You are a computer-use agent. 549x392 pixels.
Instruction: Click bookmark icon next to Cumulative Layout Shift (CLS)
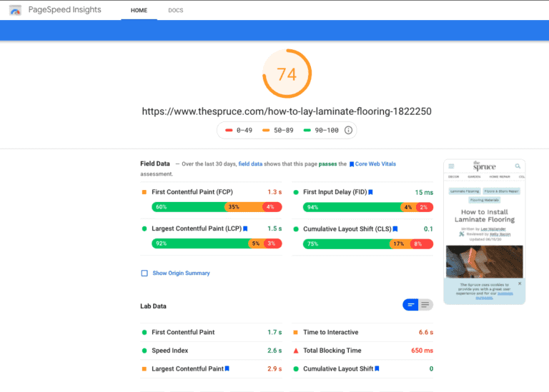click(x=395, y=229)
